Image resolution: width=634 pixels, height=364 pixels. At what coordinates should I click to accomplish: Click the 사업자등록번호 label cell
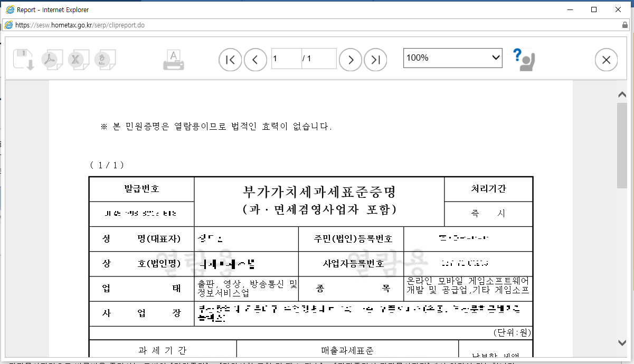[x=351, y=264]
